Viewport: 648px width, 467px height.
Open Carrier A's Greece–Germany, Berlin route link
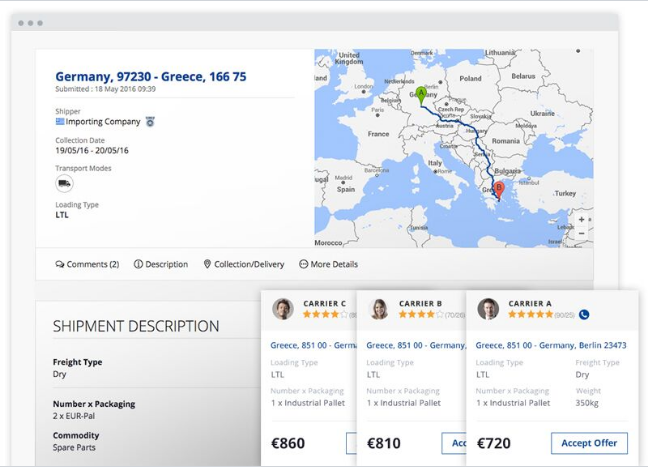[x=551, y=345]
